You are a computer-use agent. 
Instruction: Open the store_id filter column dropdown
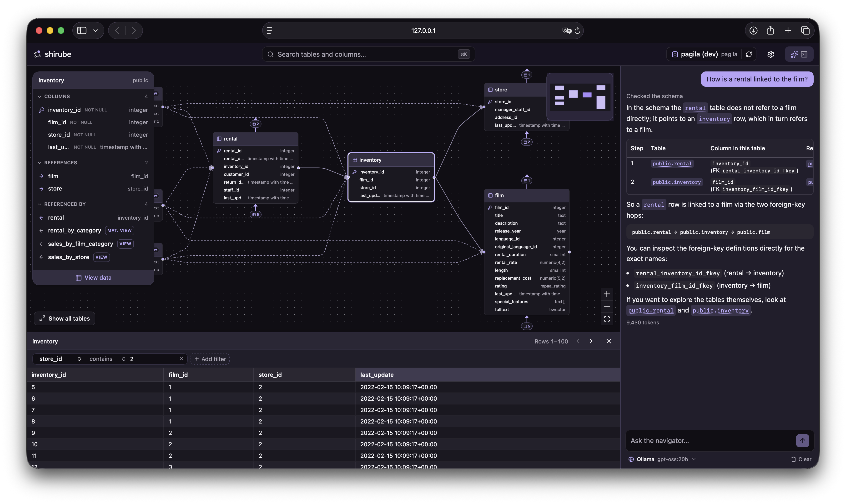60,359
